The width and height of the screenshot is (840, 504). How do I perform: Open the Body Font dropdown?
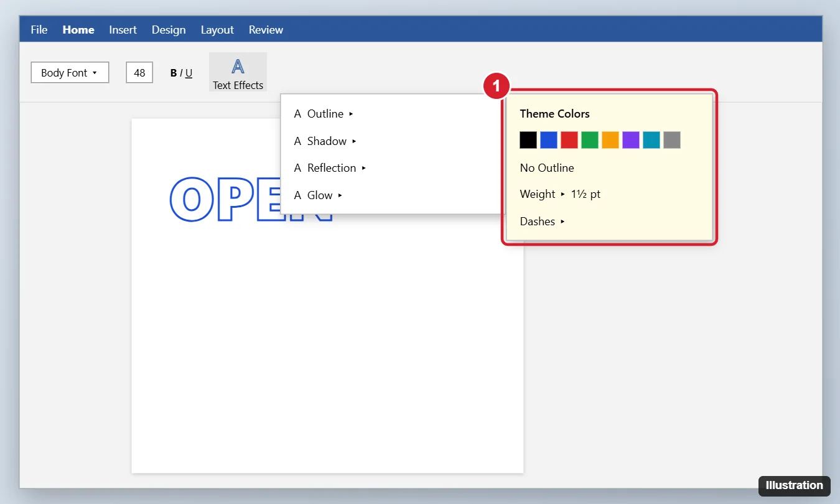pyautogui.click(x=70, y=73)
